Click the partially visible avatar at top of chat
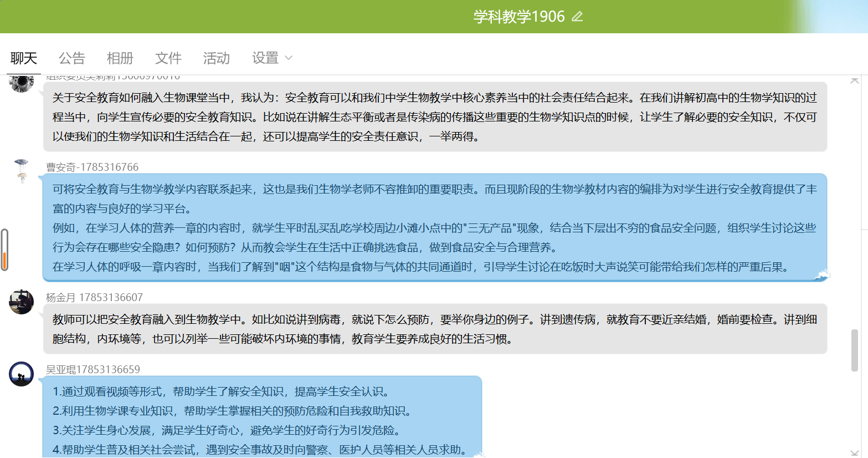This screenshot has width=868, height=458. (x=22, y=83)
